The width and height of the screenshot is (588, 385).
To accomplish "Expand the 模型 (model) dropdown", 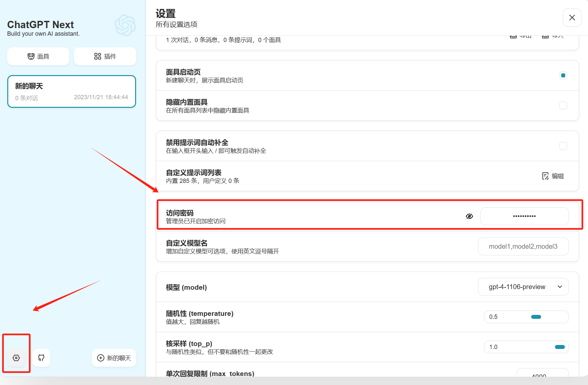I will 523,287.
